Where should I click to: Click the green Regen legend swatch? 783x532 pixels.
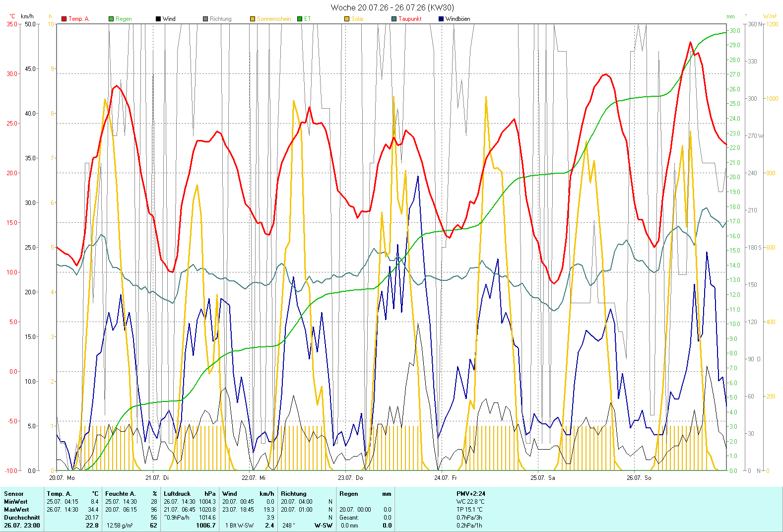coord(111,19)
